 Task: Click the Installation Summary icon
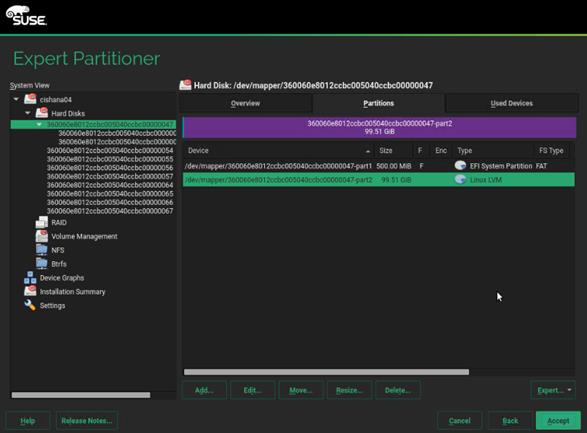coord(30,291)
